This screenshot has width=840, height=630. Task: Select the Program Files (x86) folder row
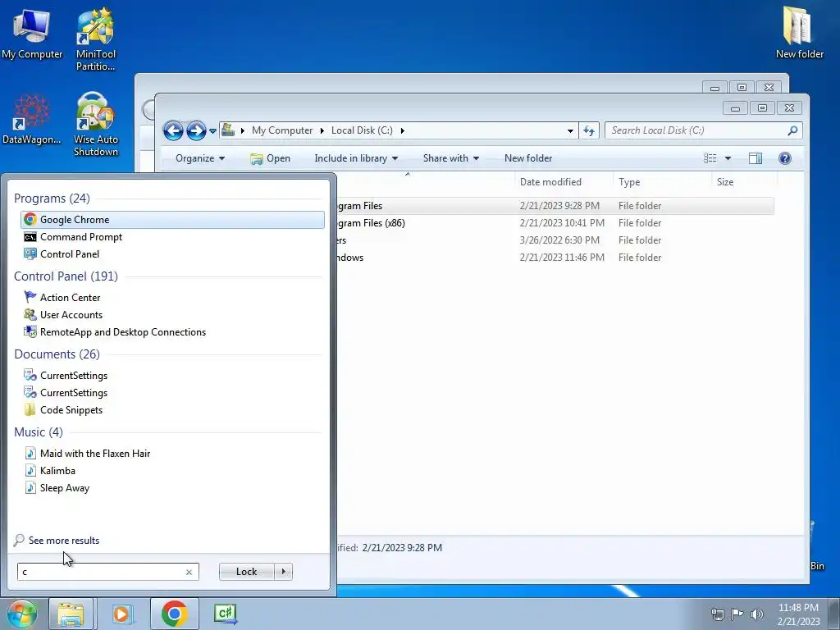tap(555, 223)
